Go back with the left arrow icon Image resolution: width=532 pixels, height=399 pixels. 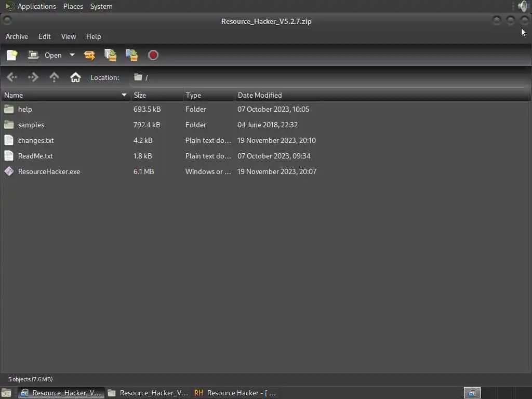12,77
